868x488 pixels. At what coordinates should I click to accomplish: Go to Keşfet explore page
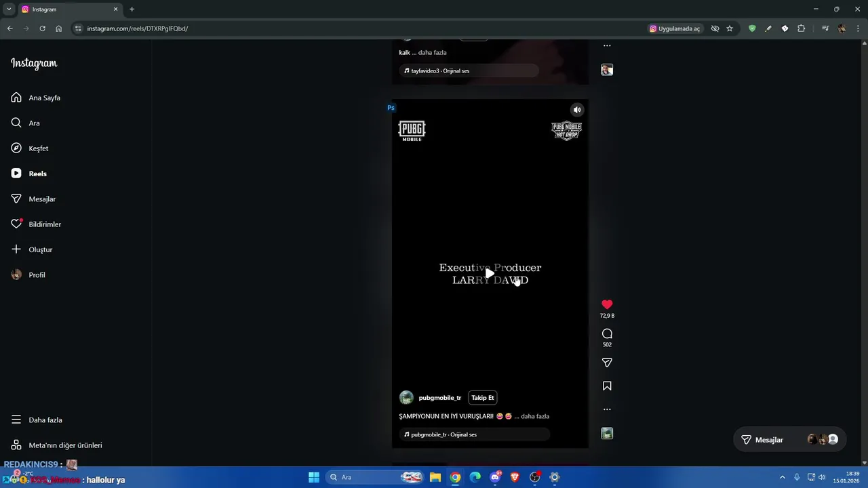[x=30, y=148]
